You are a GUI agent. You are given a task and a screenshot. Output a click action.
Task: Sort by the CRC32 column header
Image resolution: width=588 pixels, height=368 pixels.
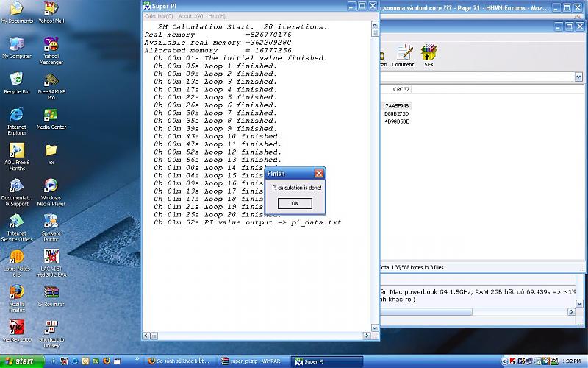pyautogui.click(x=401, y=89)
